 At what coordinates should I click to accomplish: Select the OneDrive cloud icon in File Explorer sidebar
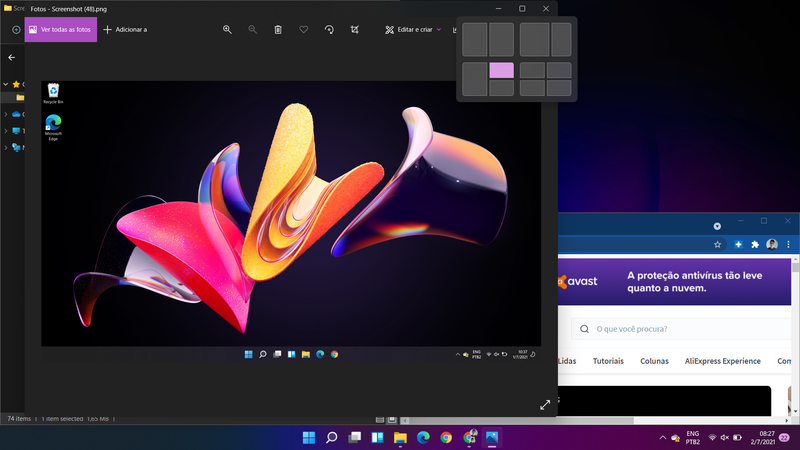16,114
